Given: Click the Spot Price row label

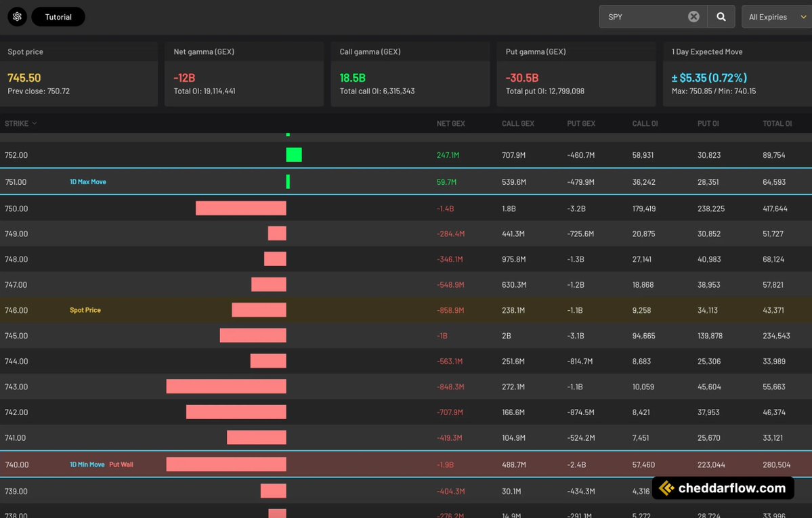Looking at the screenshot, I should tap(85, 309).
